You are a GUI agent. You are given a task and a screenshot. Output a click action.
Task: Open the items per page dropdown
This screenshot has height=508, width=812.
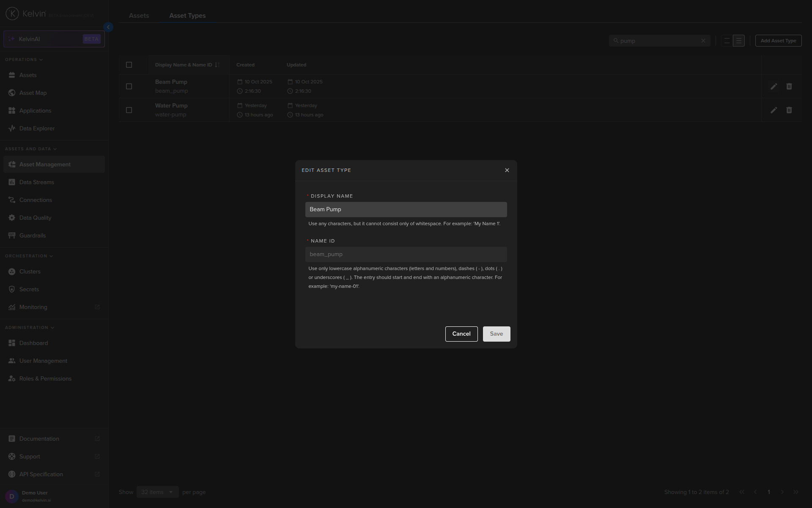(x=157, y=492)
